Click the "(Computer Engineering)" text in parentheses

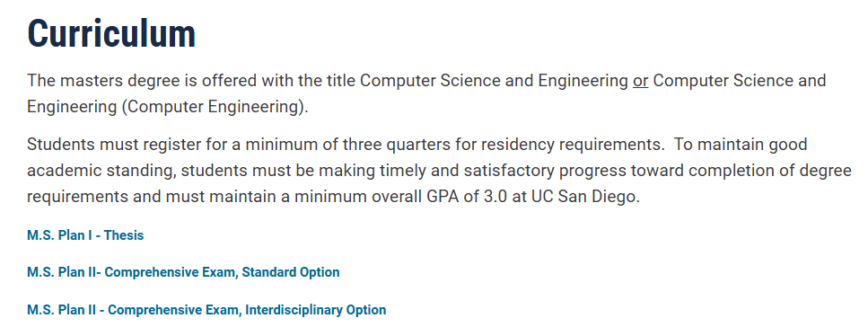coord(215,107)
